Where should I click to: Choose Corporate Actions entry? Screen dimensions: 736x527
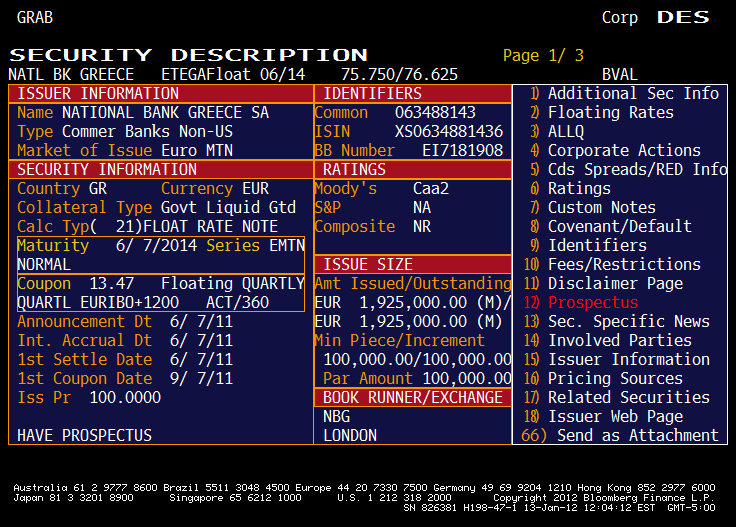coord(615,151)
